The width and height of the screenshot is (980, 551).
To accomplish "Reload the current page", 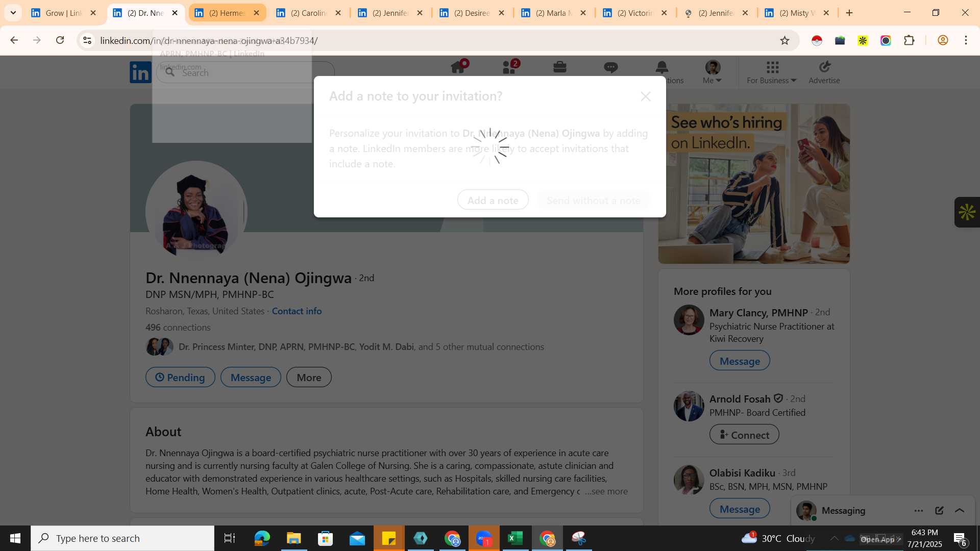I will pos(60,40).
